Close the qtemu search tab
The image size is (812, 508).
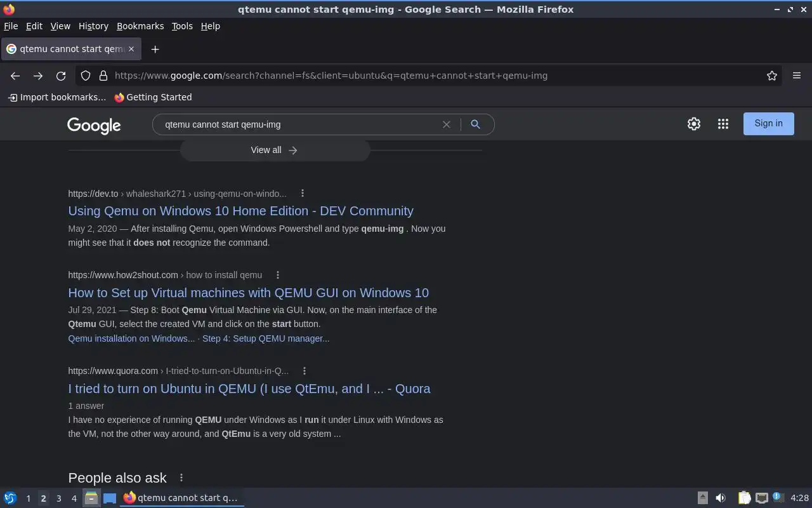click(x=131, y=49)
